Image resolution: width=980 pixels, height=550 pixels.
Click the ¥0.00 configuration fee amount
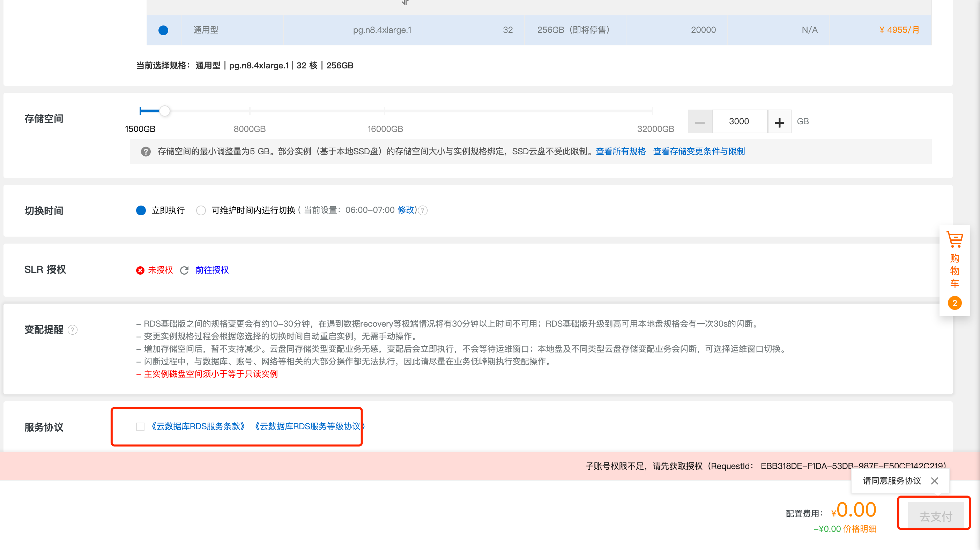[x=854, y=510]
